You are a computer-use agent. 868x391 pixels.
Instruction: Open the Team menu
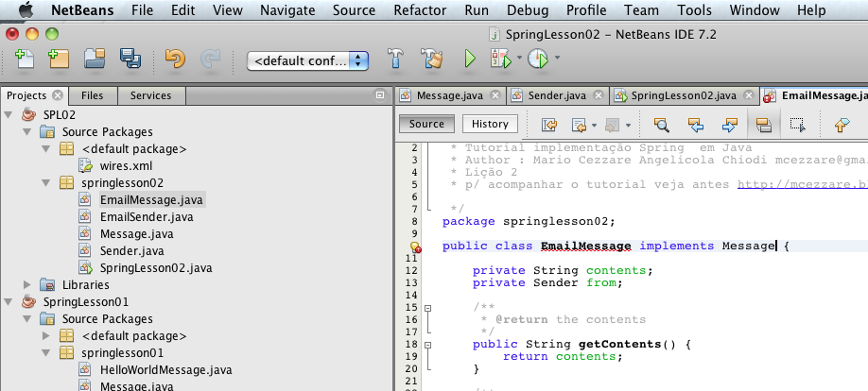(x=641, y=10)
